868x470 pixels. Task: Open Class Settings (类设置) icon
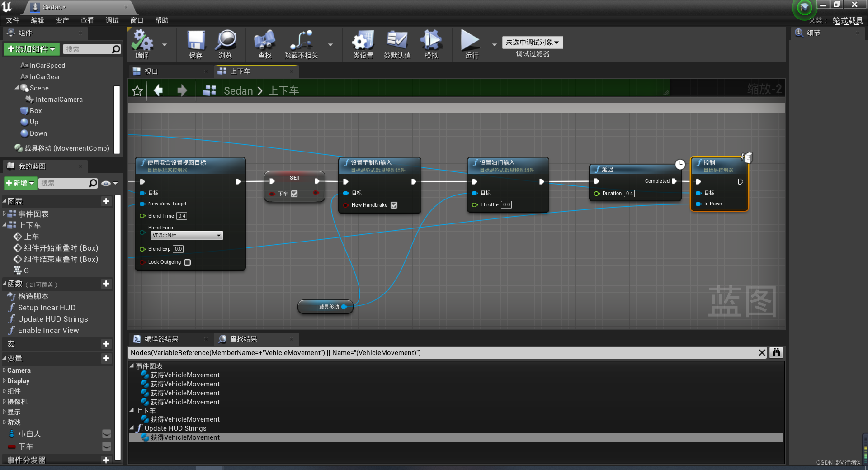tap(363, 41)
